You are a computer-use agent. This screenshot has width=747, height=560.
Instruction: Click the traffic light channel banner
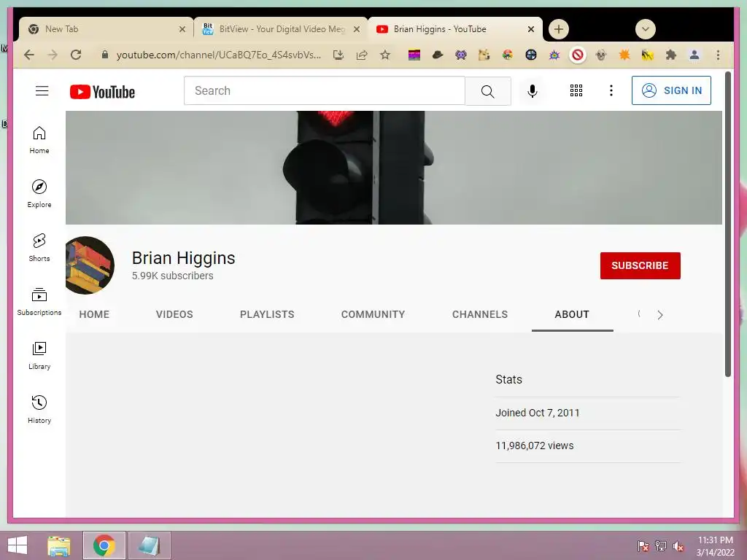[x=393, y=168]
